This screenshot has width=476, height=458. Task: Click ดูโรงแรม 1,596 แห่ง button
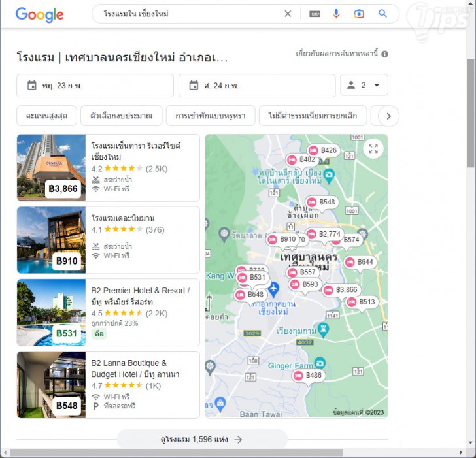(202, 439)
